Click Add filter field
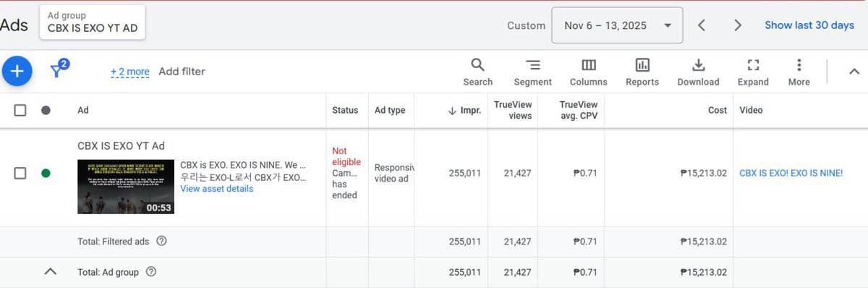The height and width of the screenshot is (288, 868). [x=182, y=72]
